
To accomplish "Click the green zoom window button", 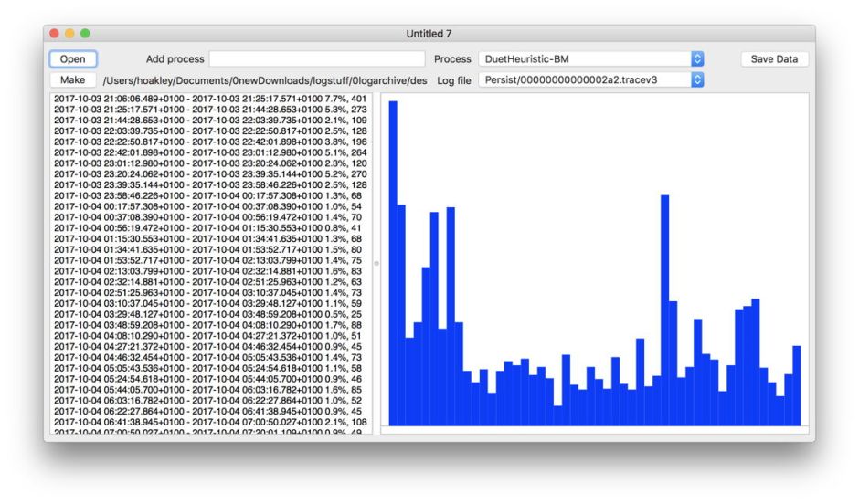I will coord(85,34).
